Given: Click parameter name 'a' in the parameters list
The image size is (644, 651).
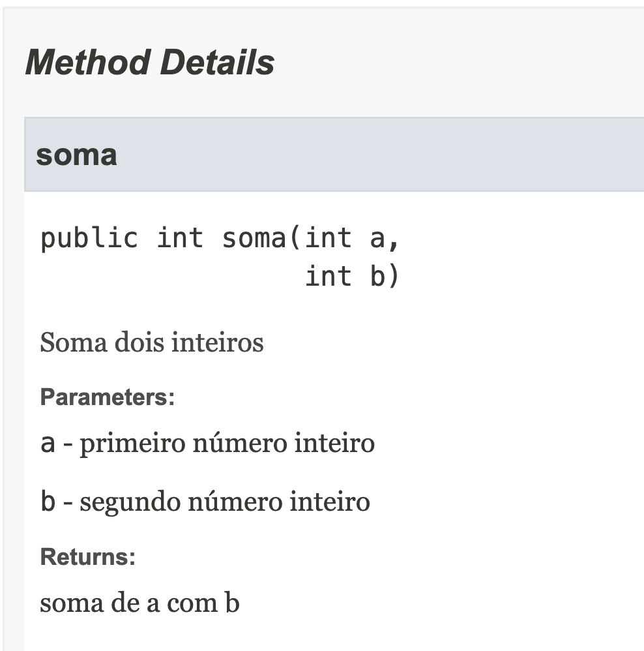Looking at the screenshot, I should pos(48,444).
